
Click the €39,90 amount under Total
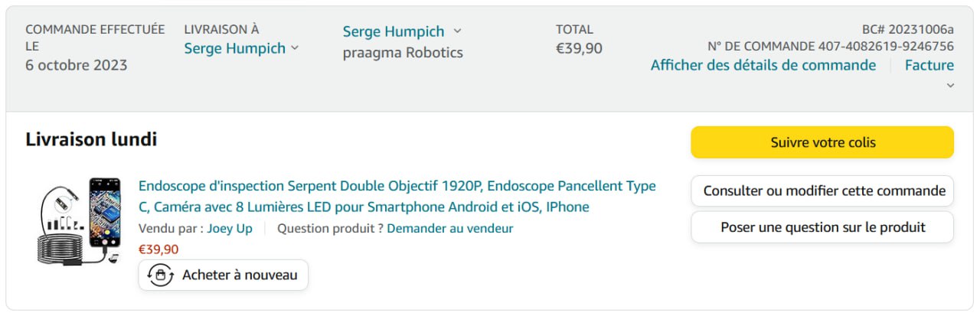579,48
